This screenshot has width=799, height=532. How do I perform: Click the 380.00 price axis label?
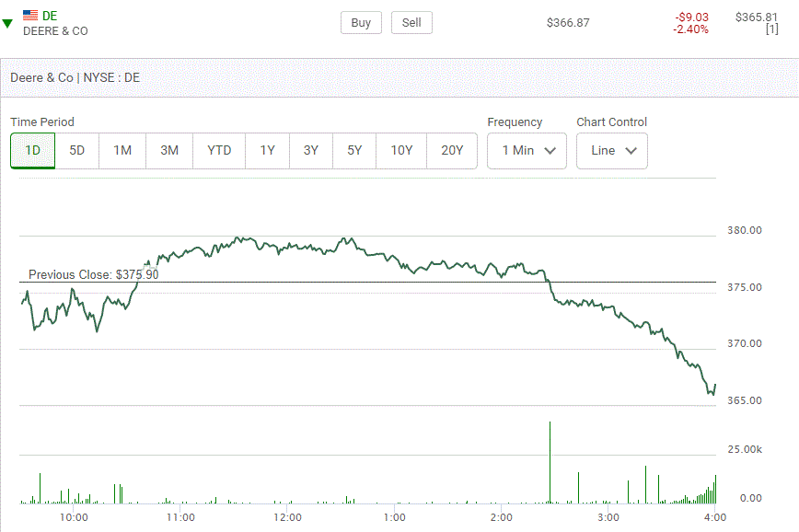coord(745,230)
